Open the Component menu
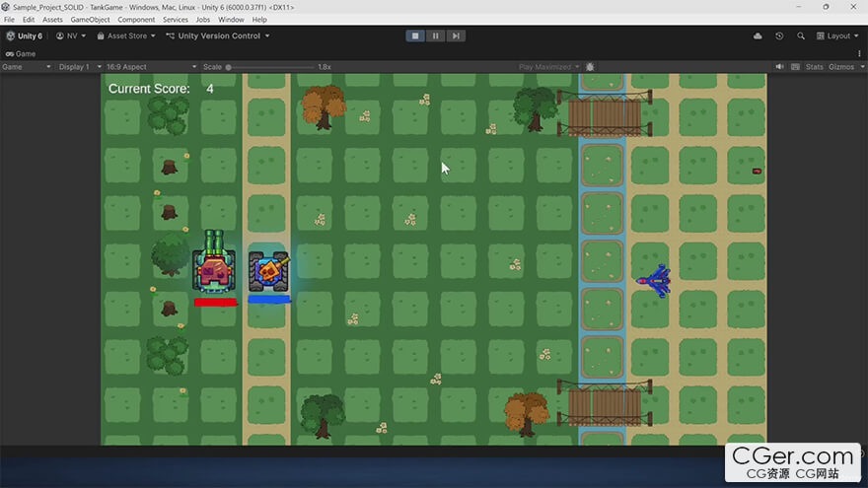The width and height of the screenshot is (868, 488). 136,20
